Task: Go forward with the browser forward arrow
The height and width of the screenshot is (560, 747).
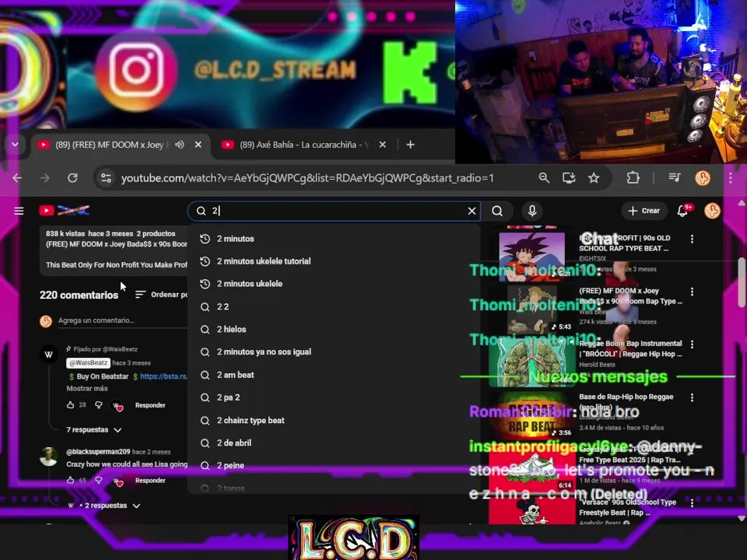Action: click(45, 178)
